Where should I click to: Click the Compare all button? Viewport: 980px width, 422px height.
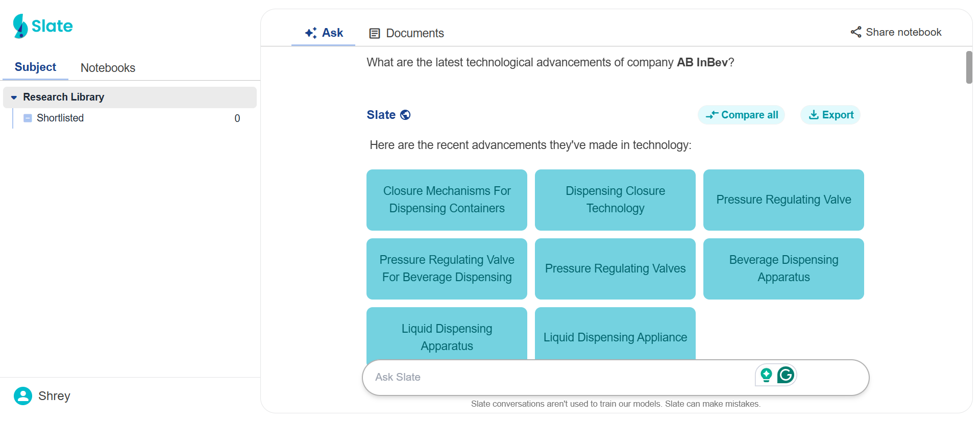coord(741,115)
